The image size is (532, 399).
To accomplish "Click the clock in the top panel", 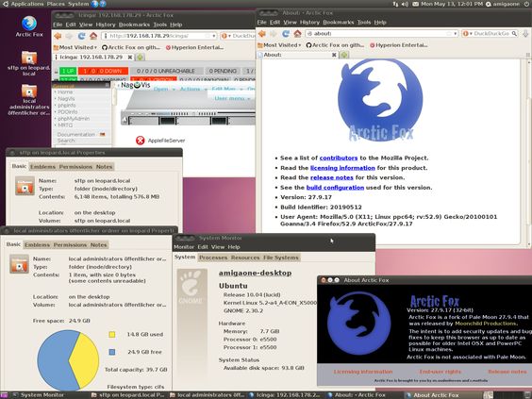I will point(452,4).
